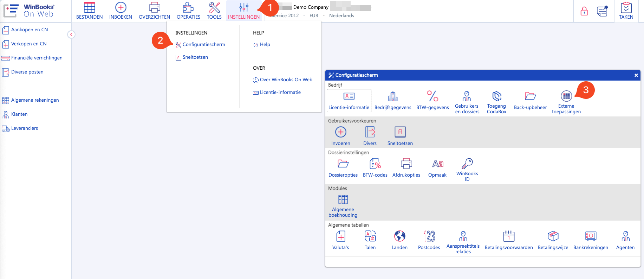The height and width of the screenshot is (279, 644).
Task: Open Aanspreektitels relaties icon
Action: 463,242
